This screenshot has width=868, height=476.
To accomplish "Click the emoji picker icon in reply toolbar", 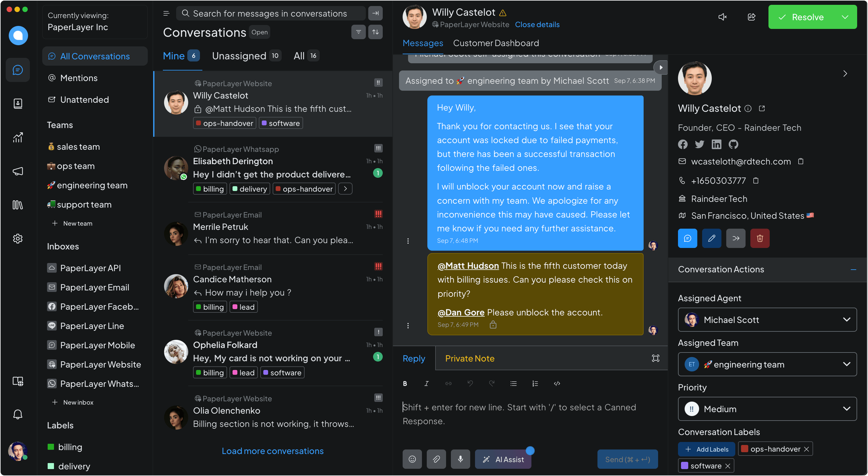I will pos(413,459).
